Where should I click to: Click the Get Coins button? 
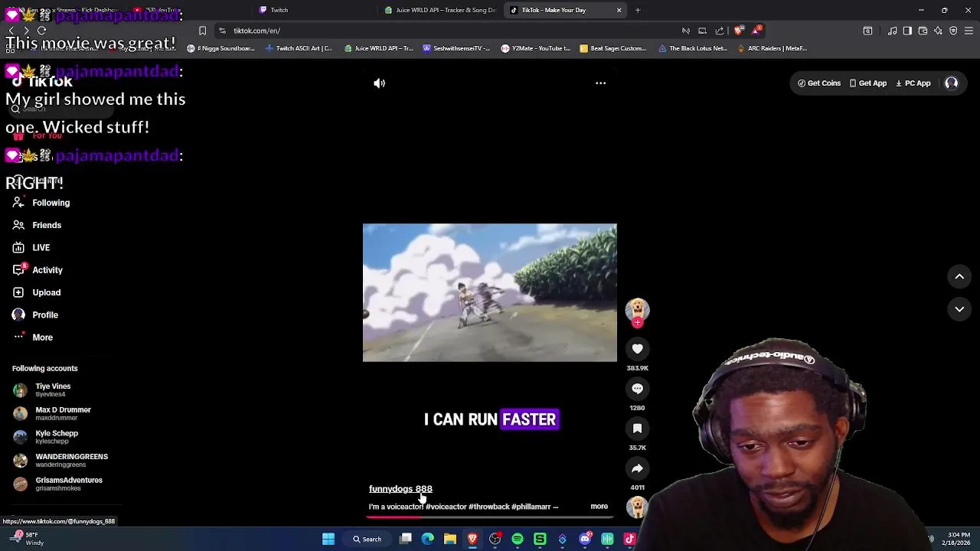[x=819, y=83]
